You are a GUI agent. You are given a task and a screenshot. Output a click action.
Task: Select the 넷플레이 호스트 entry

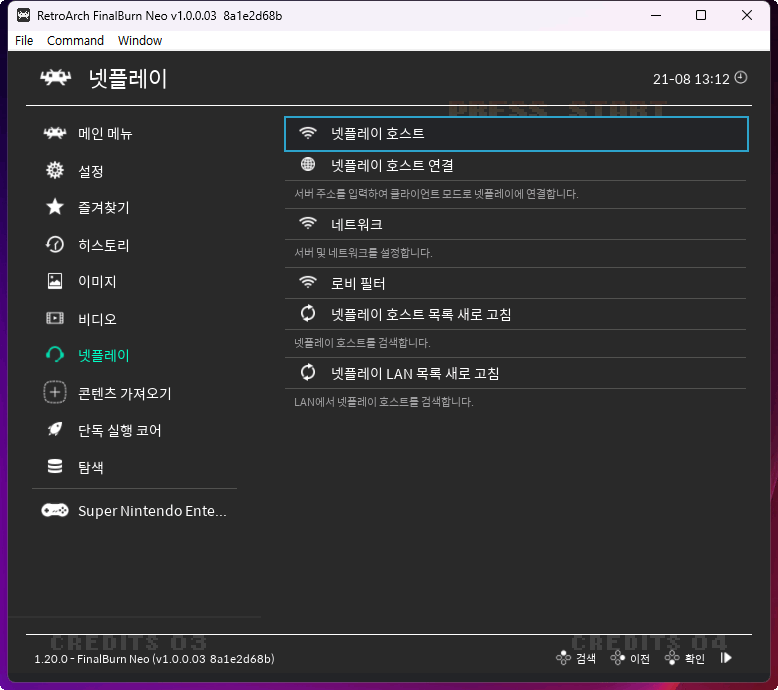pyautogui.click(x=516, y=134)
